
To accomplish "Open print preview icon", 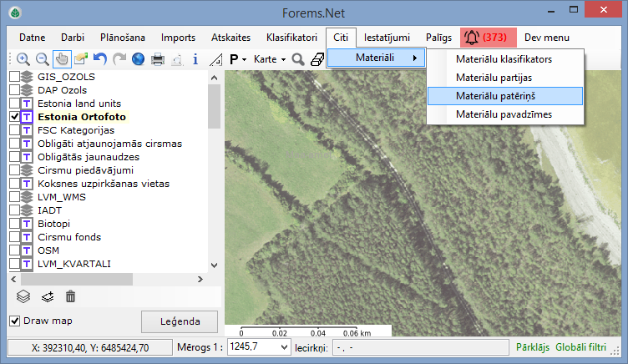I will pos(177,59).
